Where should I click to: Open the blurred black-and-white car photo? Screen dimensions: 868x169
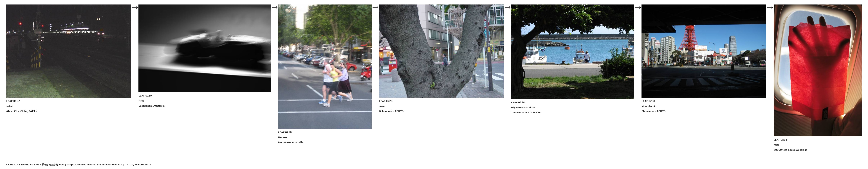click(x=205, y=48)
